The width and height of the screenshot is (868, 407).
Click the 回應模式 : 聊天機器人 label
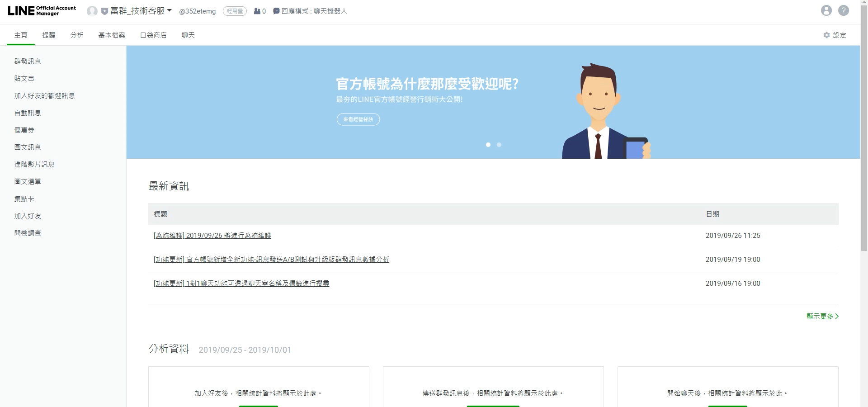(x=314, y=11)
